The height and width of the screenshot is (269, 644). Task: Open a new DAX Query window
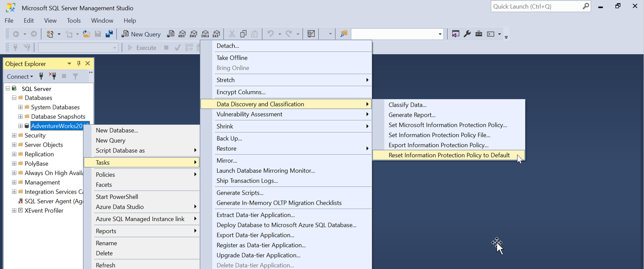216,34
